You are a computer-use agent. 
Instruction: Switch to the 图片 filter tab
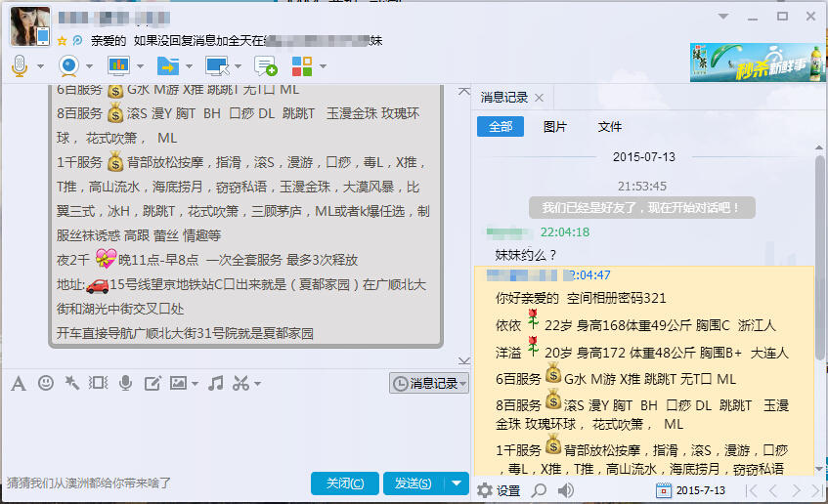[555, 127]
